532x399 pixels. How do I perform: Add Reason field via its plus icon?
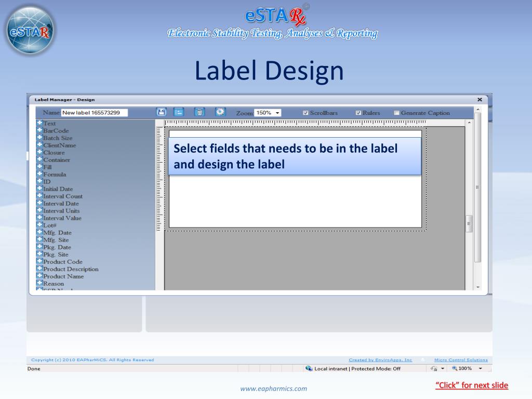coord(39,283)
